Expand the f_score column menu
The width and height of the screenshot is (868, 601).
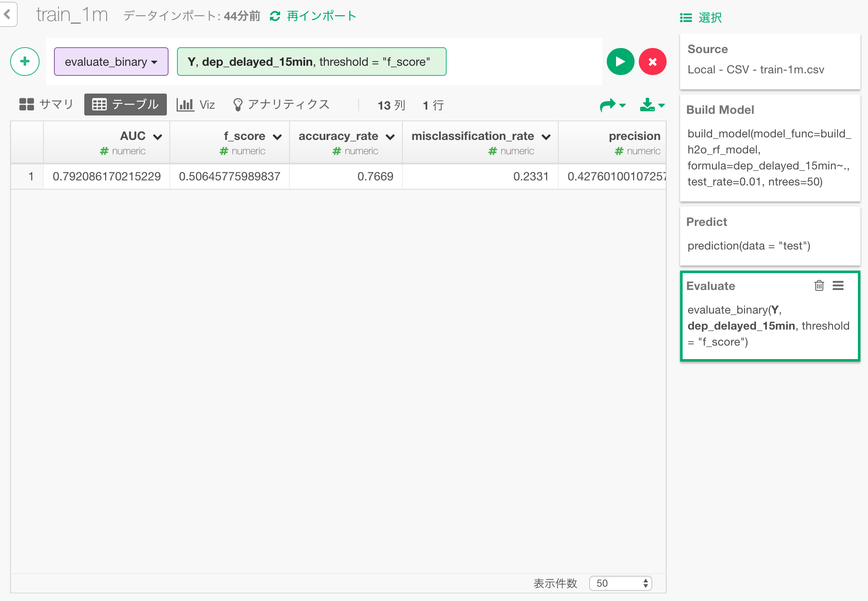tap(277, 137)
